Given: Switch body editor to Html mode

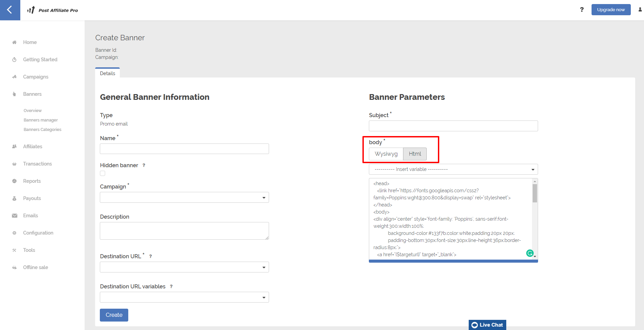Looking at the screenshot, I should pyautogui.click(x=415, y=154).
